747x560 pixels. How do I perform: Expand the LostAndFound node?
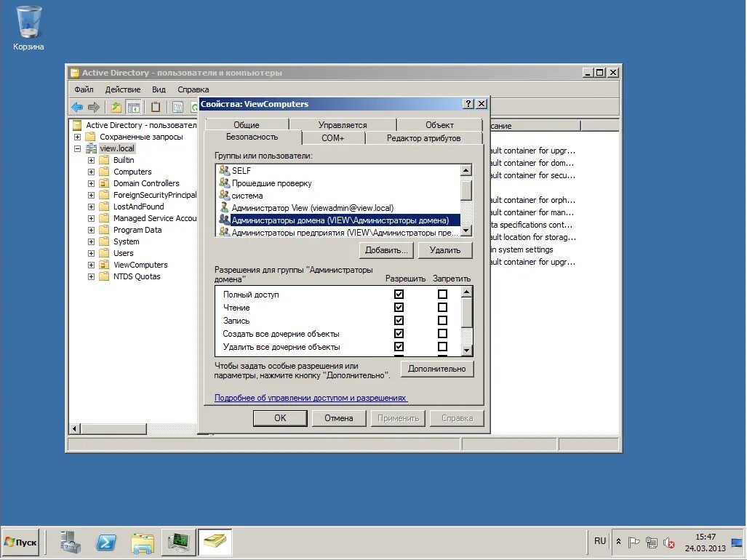pyautogui.click(x=91, y=207)
